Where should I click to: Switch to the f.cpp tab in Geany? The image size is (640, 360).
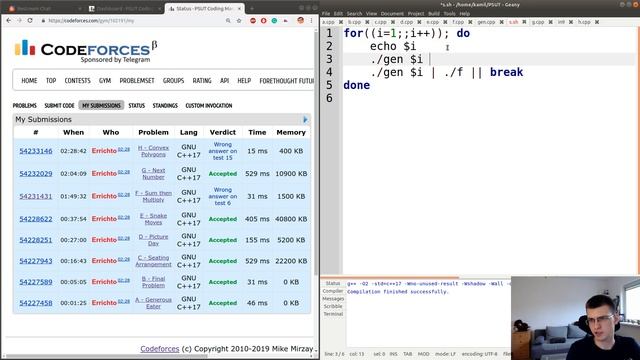(x=458, y=22)
